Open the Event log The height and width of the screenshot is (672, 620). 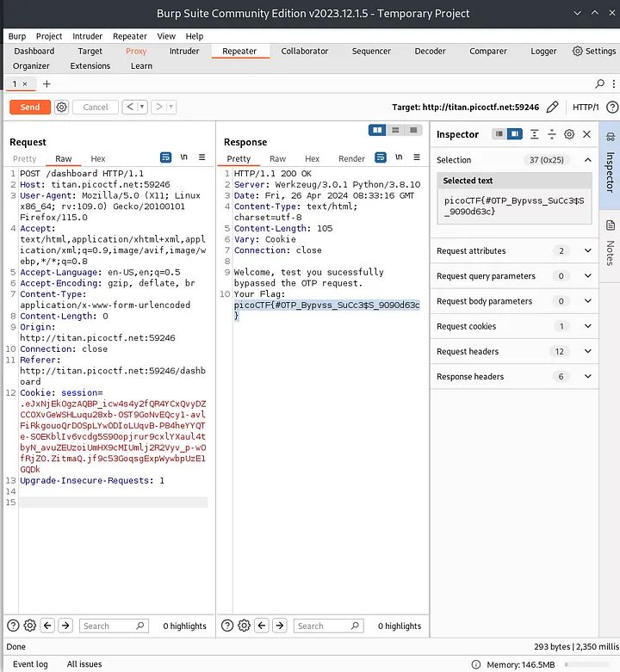tap(30, 664)
